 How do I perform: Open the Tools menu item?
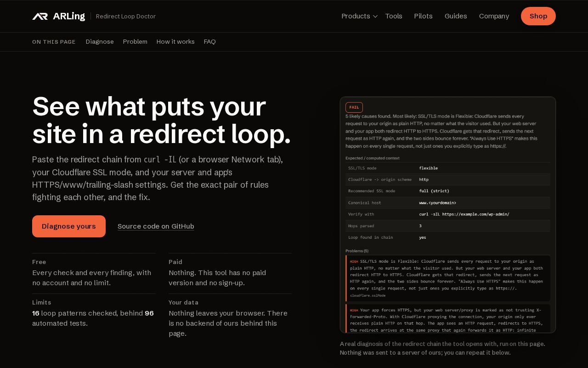[x=394, y=16]
